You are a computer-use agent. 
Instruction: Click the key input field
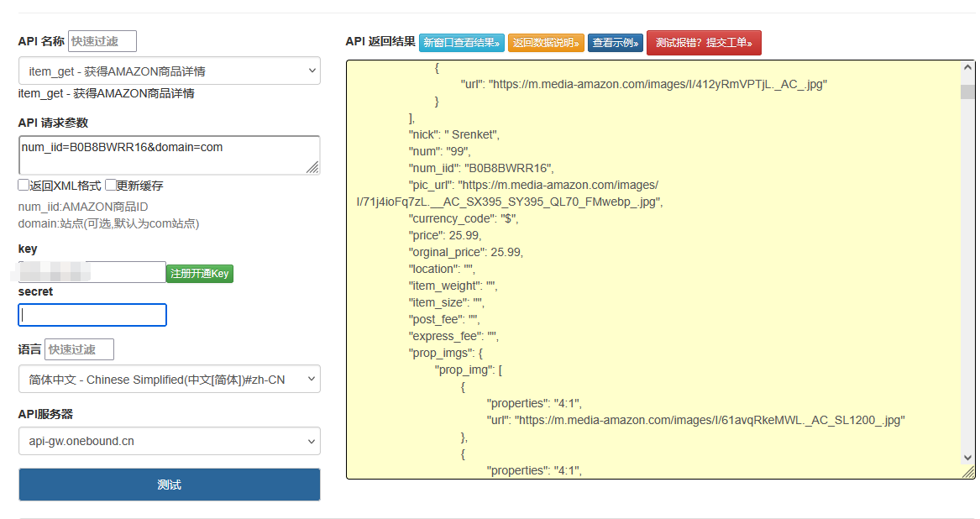coord(92,272)
